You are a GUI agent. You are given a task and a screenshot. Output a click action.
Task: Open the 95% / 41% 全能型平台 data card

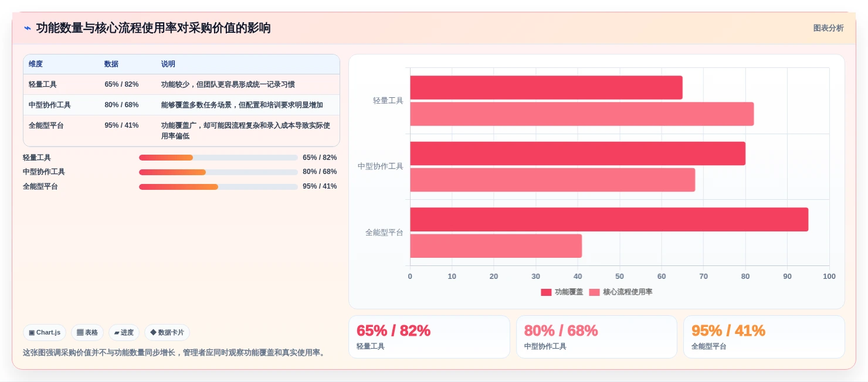tap(764, 337)
